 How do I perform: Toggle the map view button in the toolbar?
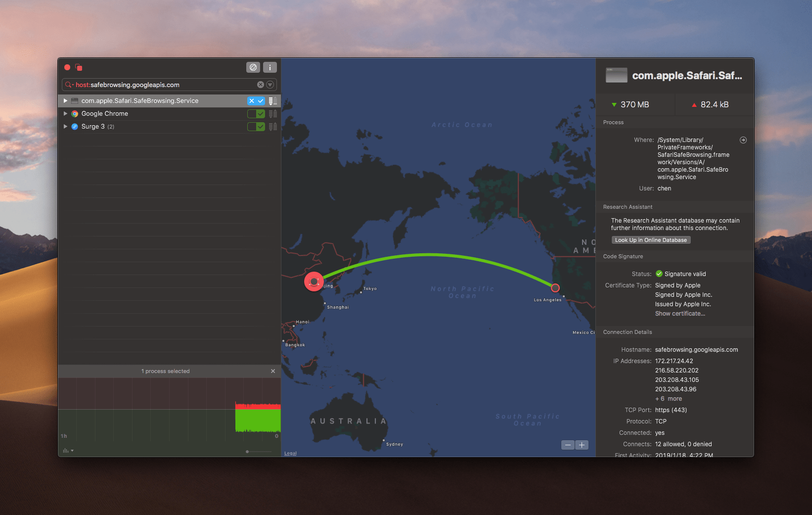pyautogui.click(x=253, y=67)
